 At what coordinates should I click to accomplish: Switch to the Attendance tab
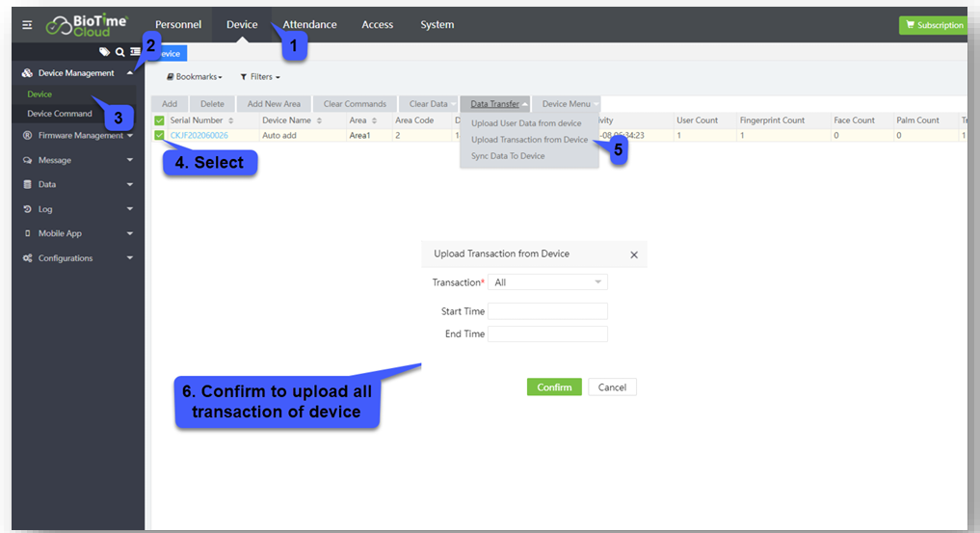point(309,25)
